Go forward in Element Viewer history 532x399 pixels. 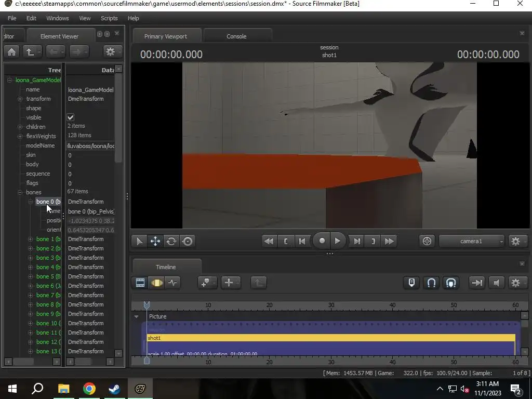(x=79, y=52)
